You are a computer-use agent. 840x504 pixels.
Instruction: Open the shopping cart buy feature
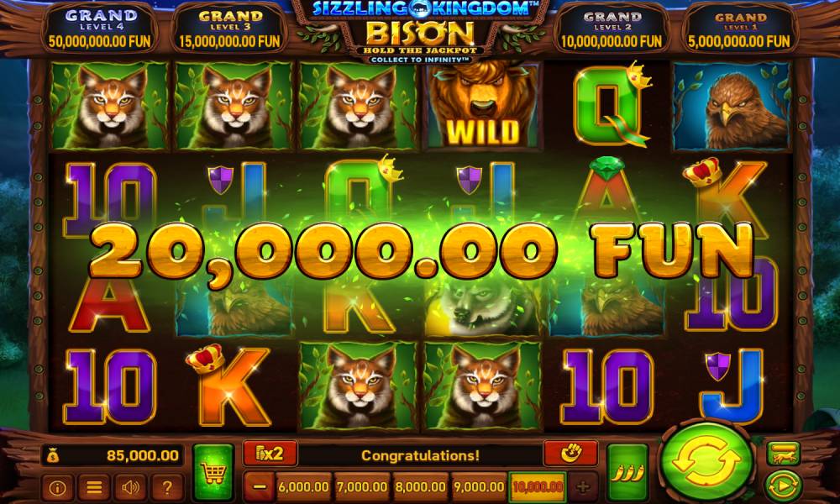click(213, 472)
